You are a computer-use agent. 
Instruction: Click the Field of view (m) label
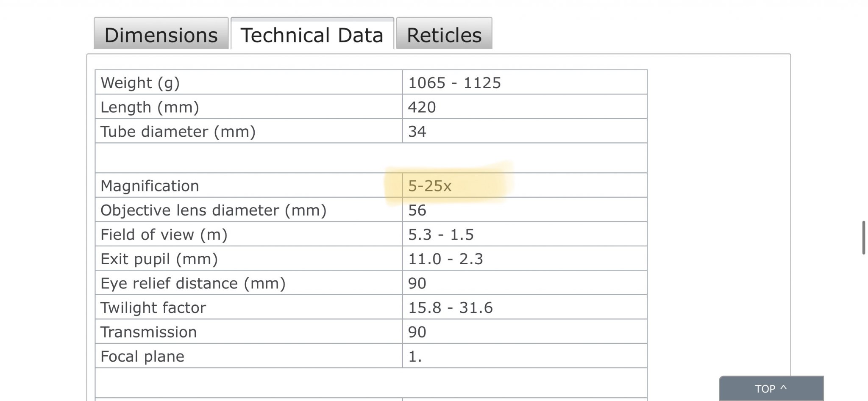pos(164,235)
